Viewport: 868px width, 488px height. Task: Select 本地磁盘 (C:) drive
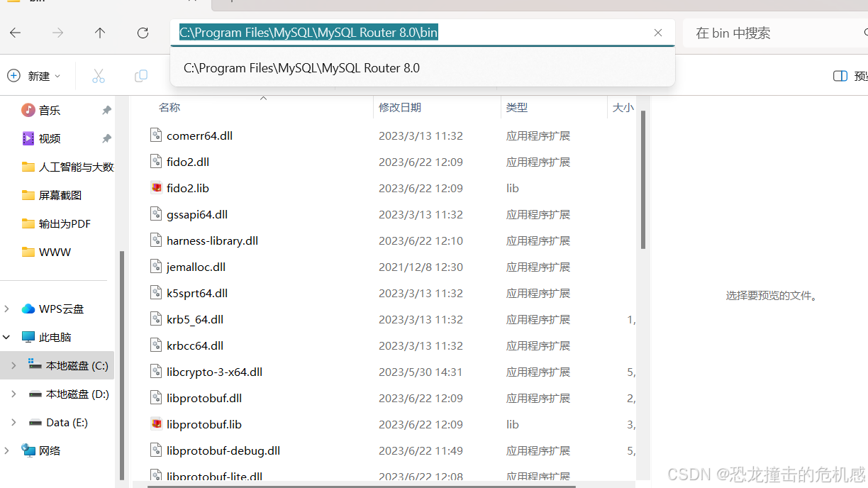tap(68, 365)
